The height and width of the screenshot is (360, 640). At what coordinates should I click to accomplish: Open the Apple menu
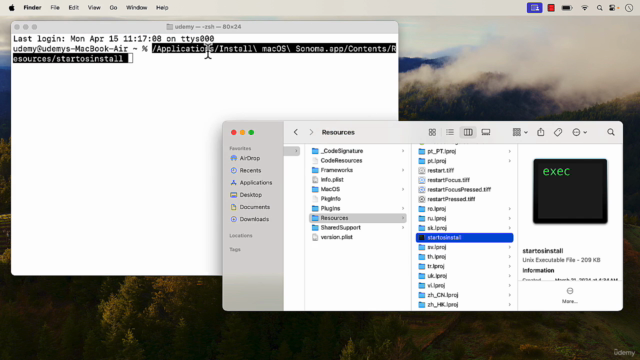point(11,8)
